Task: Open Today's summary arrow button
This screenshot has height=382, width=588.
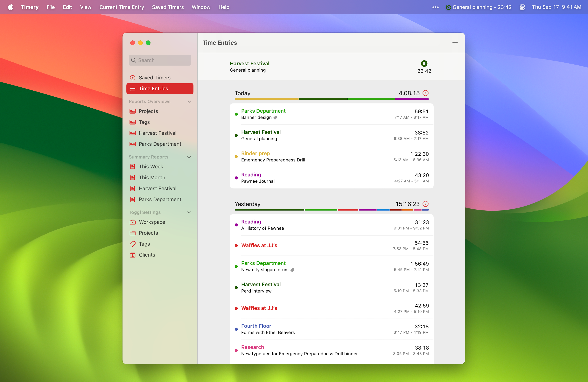Action: [425, 93]
